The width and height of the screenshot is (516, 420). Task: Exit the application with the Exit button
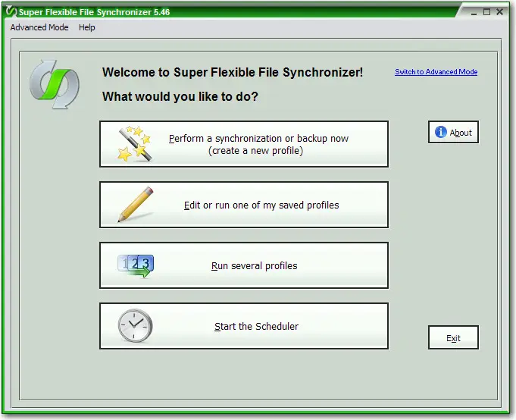(x=453, y=337)
